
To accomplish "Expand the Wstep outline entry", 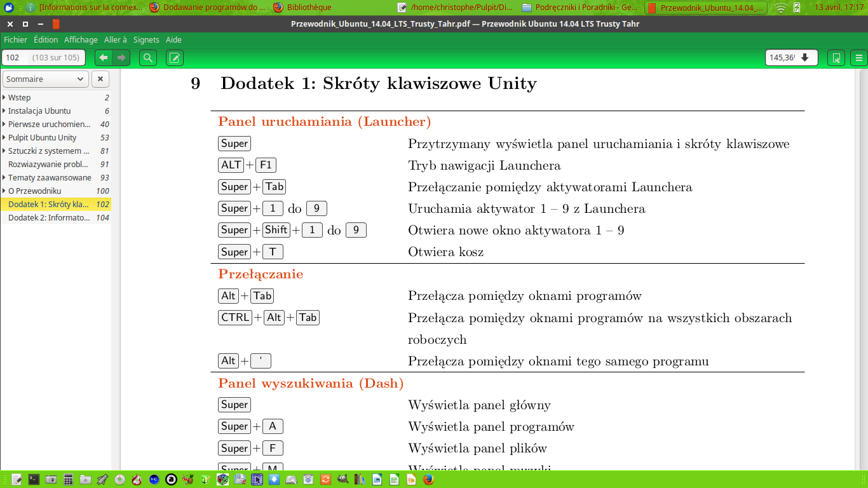I will 4,97.
